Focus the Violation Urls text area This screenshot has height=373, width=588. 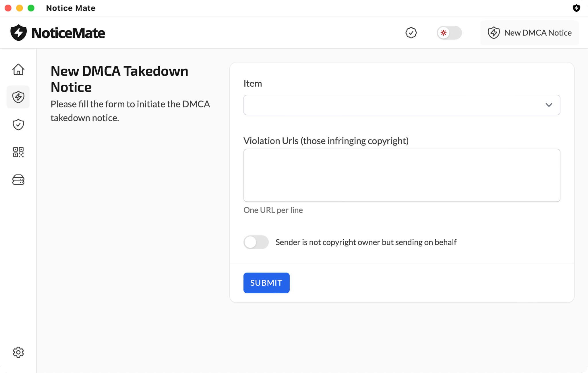401,175
